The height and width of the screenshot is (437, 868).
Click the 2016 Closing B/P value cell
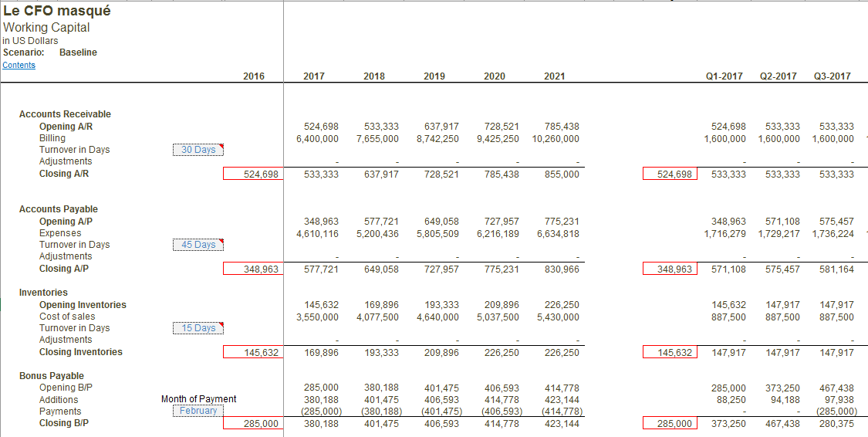point(253,424)
